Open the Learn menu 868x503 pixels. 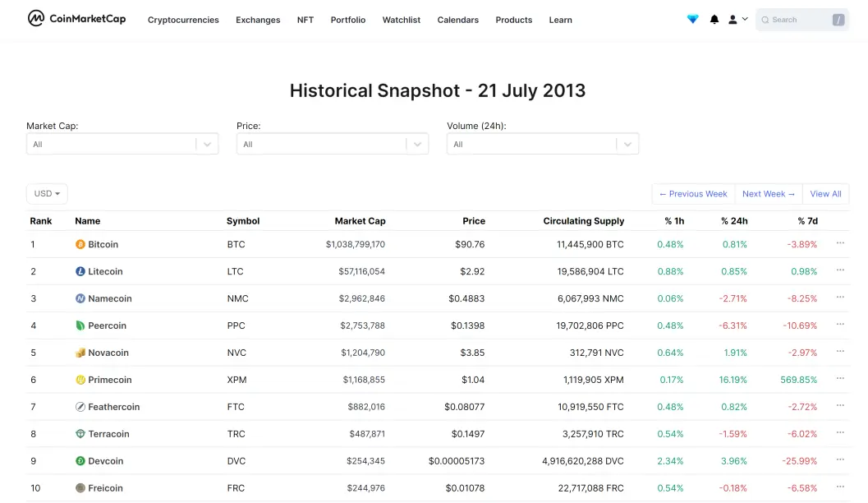[560, 20]
